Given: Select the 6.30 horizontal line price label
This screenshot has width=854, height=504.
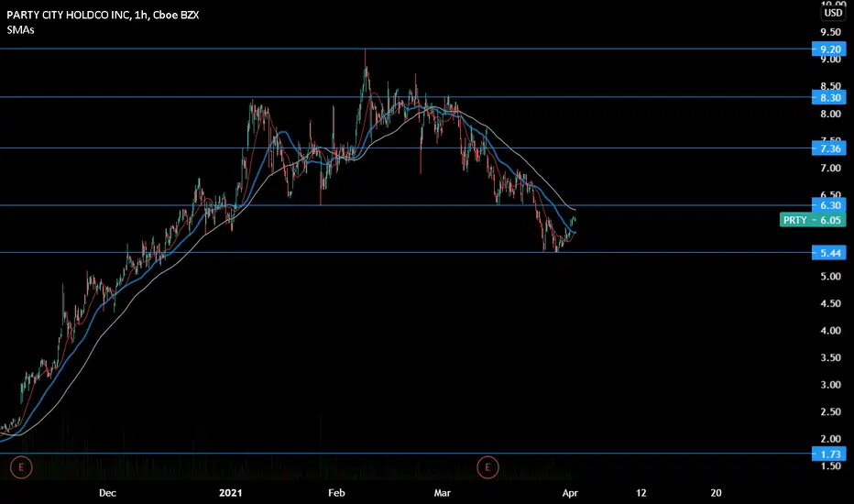Looking at the screenshot, I should [828, 205].
